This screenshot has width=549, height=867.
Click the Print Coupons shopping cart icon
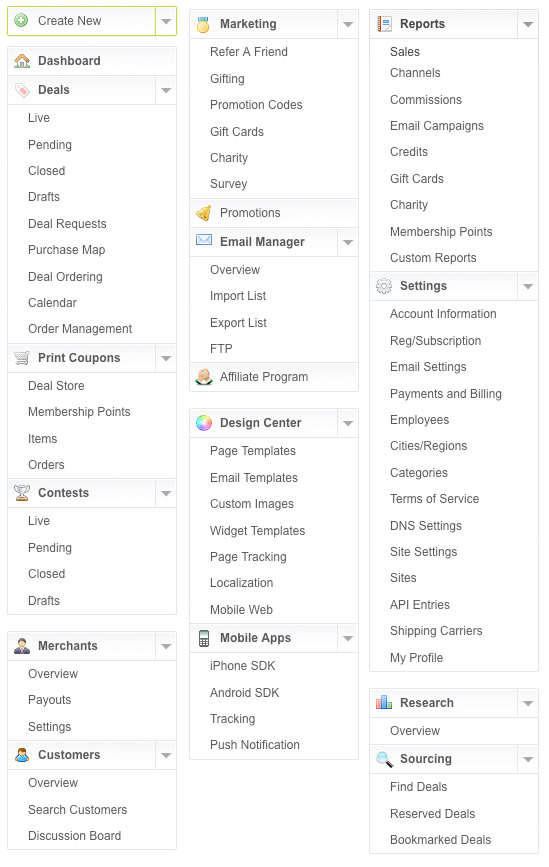point(22,358)
